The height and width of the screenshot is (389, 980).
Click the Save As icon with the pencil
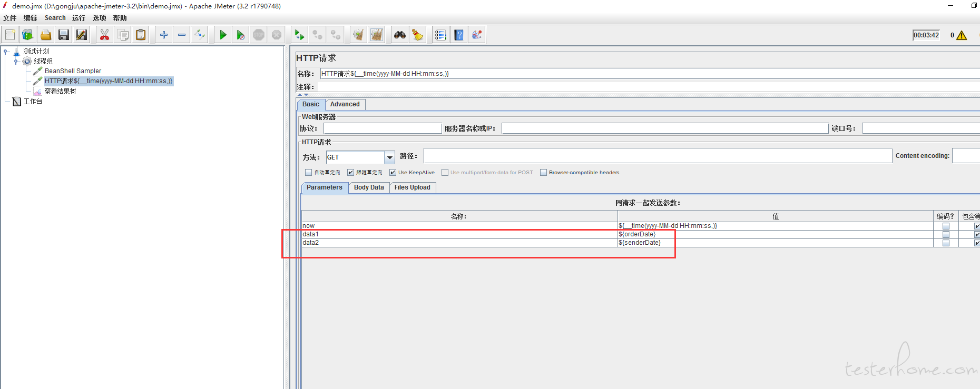[x=82, y=35]
